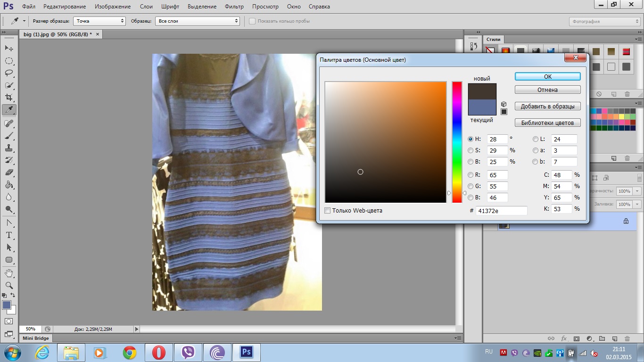Select the Crop tool

point(9,98)
